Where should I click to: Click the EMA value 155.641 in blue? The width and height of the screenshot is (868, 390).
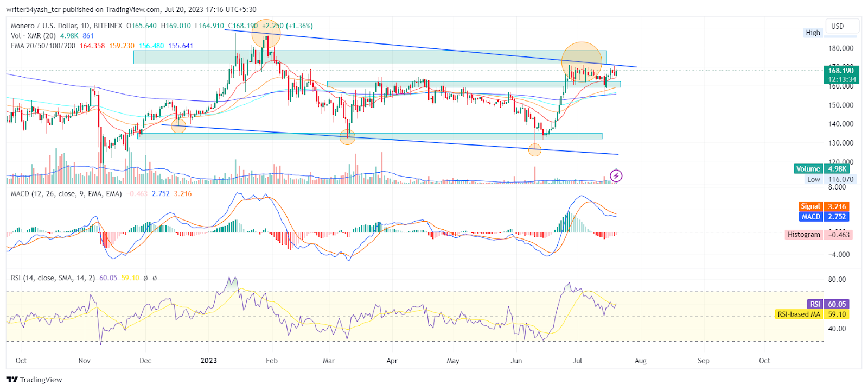coord(181,46)
